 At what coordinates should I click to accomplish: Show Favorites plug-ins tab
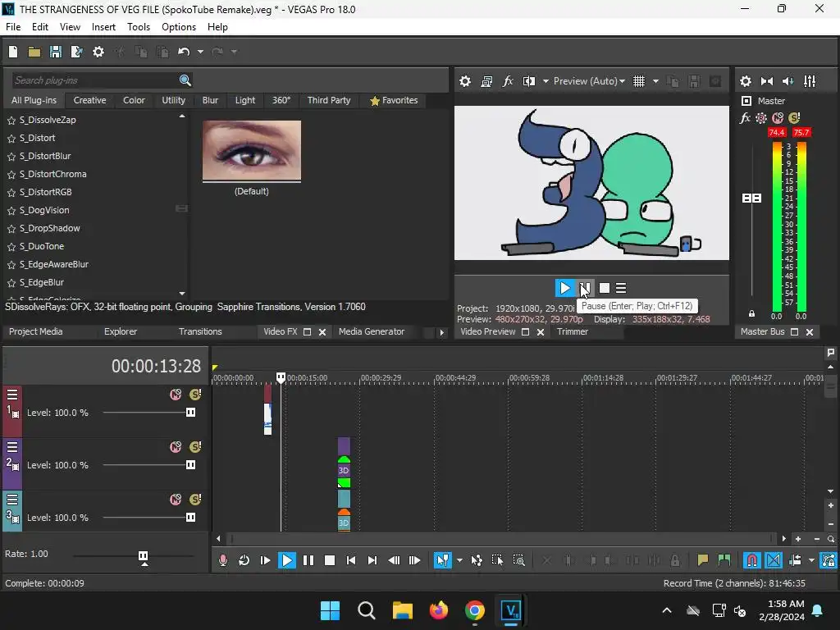tap(394, 100)
